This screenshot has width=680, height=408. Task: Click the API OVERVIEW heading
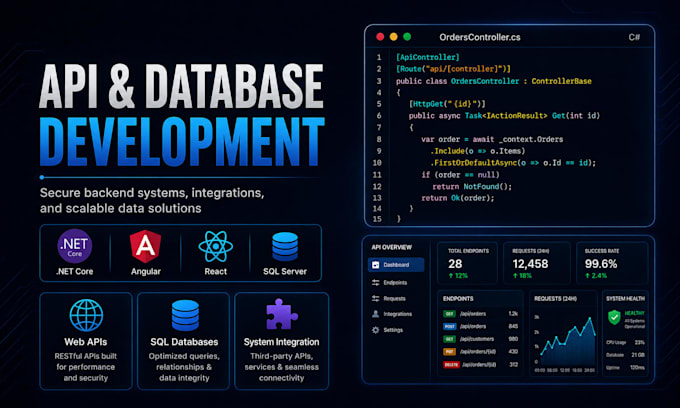[x=392, y=247]
